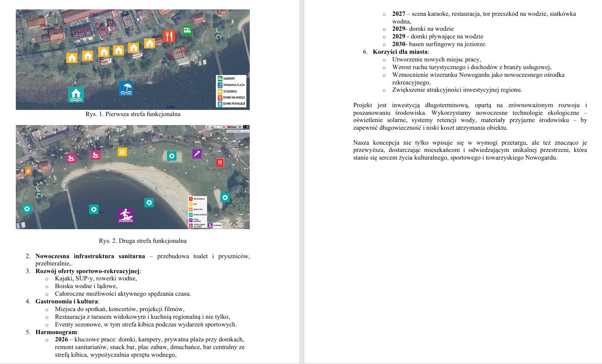Click the SURFING legend label
The width and height of the screenshot is (602, 364).
[x=218, y=225]
